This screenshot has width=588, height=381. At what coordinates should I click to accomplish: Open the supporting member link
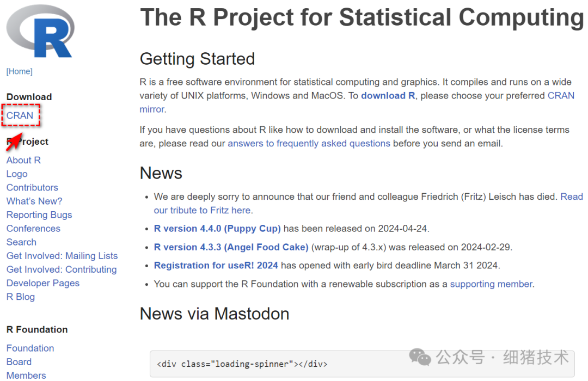(x=491, y=284)
